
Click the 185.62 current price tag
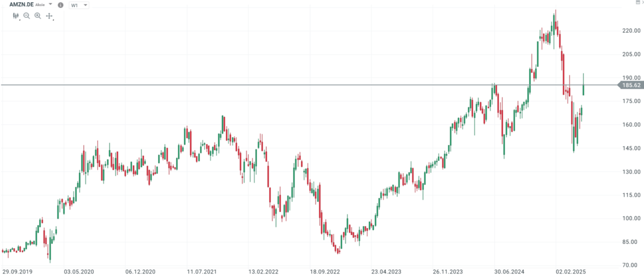[631, 85]
